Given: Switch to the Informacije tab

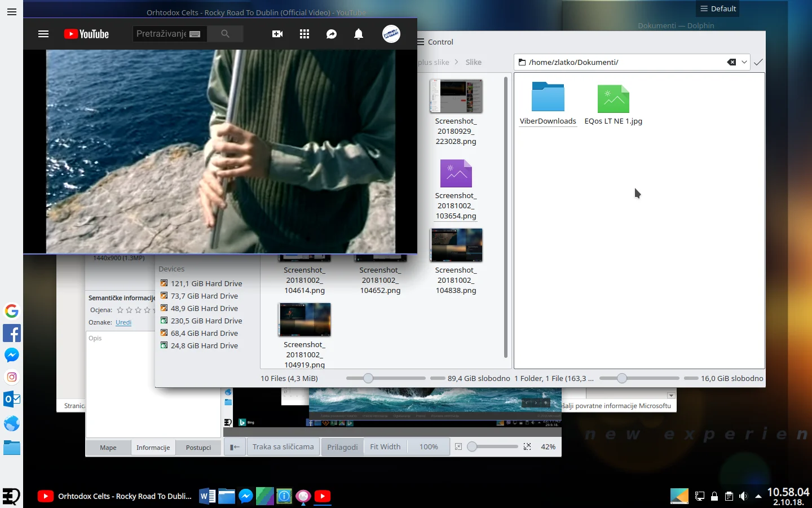Looking at the screenshot, I should (153, 448).
